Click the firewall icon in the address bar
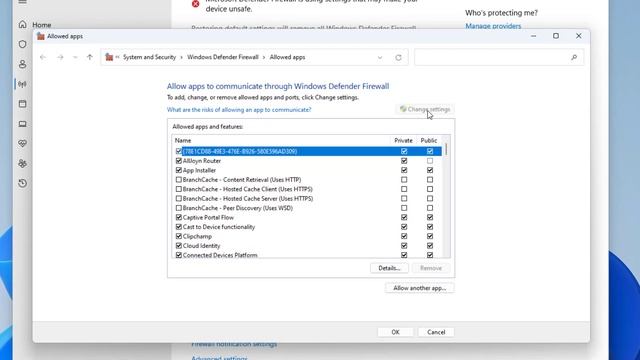 tap(109, 57)
